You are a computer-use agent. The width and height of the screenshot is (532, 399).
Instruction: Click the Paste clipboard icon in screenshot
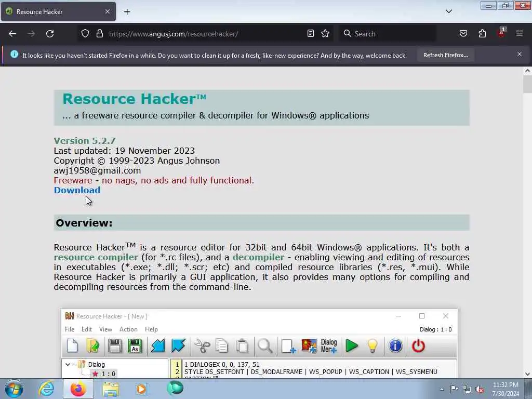(242, 346)
